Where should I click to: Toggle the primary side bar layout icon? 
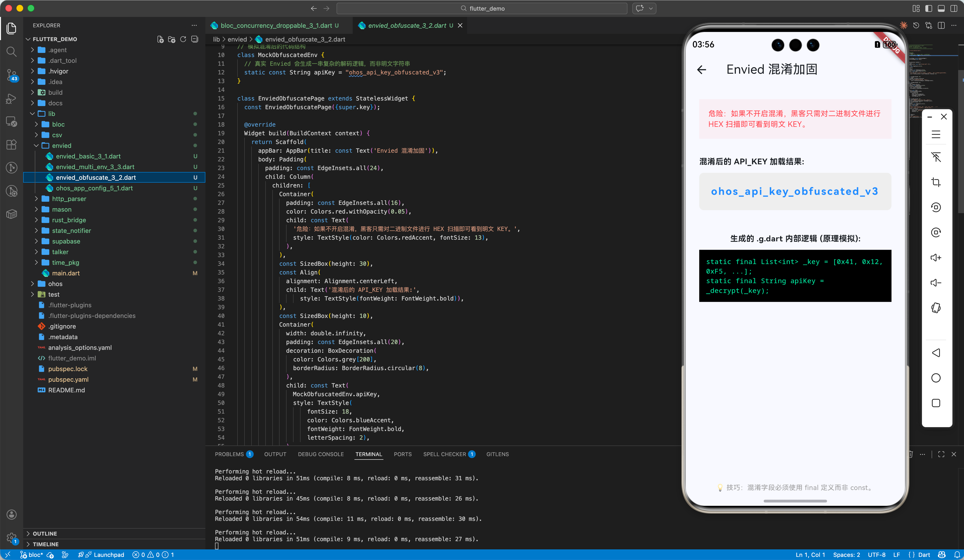(928, 8)
